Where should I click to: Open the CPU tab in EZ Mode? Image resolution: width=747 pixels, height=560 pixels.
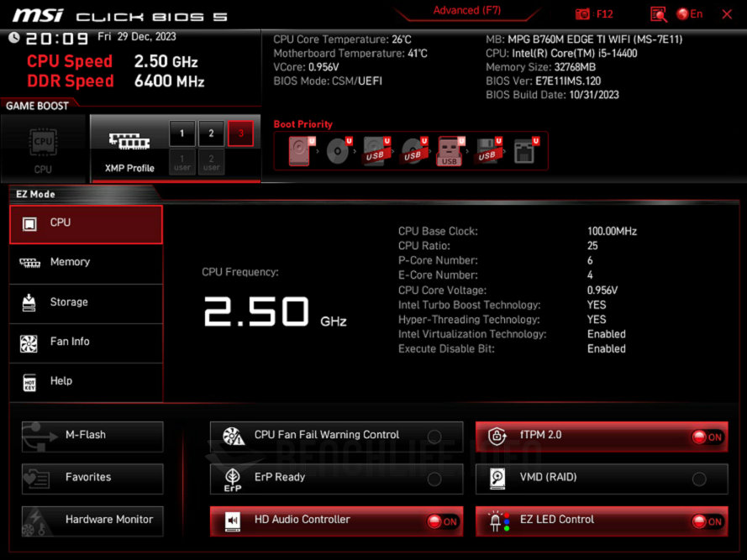coord(87,224)
